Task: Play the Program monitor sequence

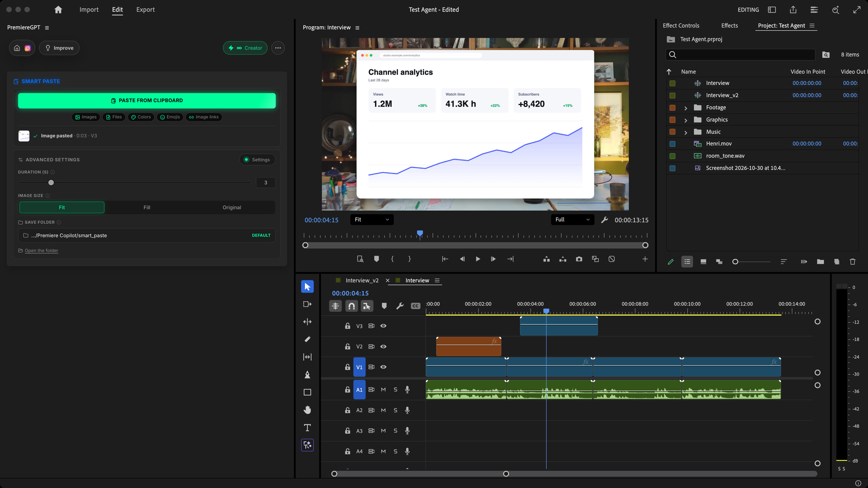Action: pos(477,259)
